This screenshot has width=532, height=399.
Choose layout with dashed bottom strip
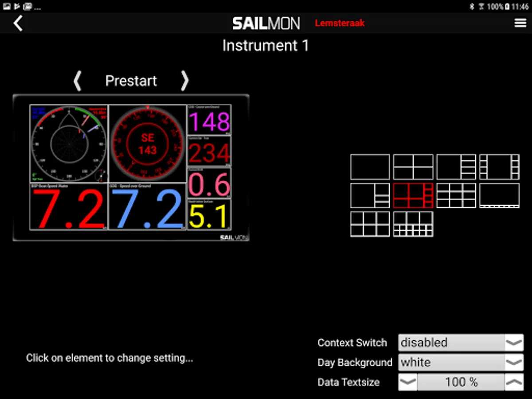pyautogui.click(x=499, y=196)
